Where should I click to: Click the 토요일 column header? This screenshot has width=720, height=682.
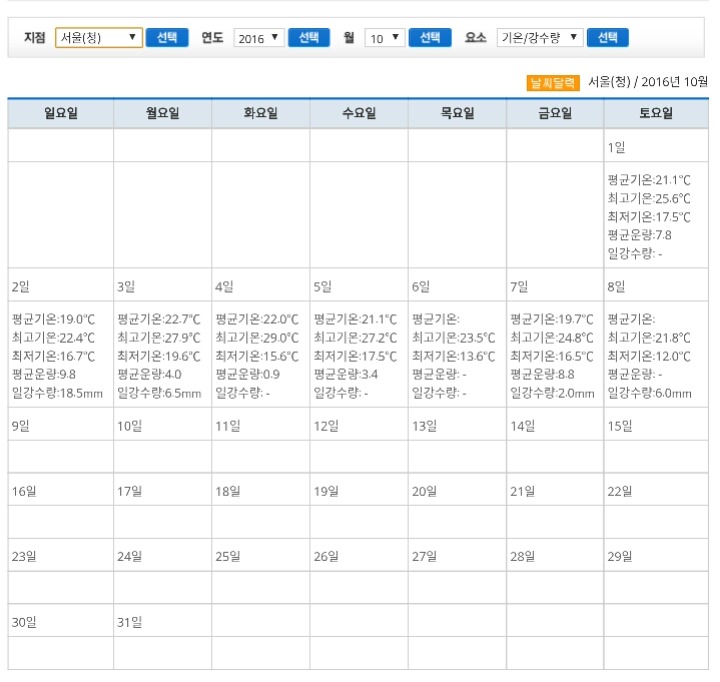656,113
